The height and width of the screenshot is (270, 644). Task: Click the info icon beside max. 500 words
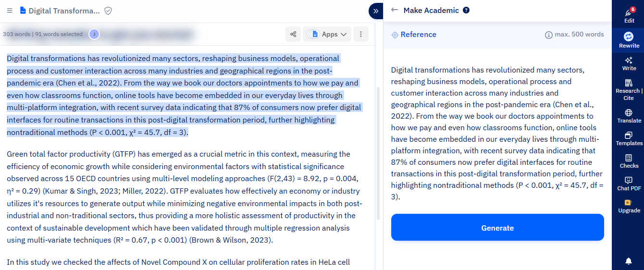pyautogui.click(x=548, y=35)
